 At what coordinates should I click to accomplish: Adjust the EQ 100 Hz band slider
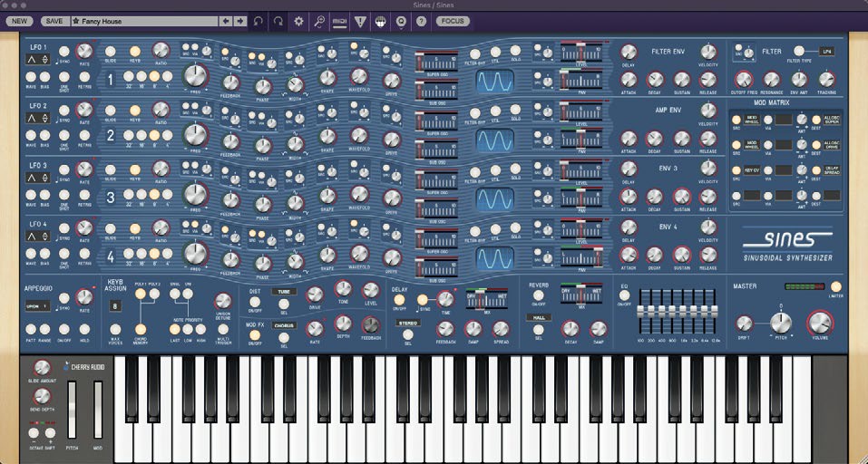click(x=642, y=310)
